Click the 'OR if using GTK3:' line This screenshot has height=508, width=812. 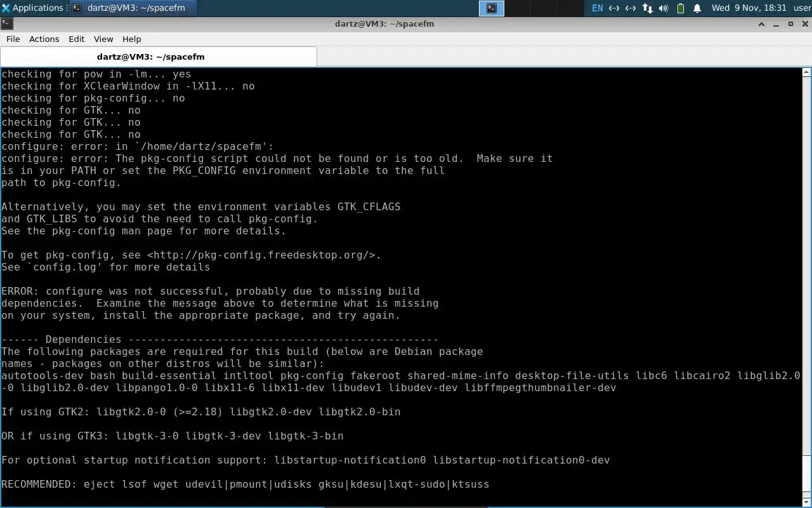point(173,436)
